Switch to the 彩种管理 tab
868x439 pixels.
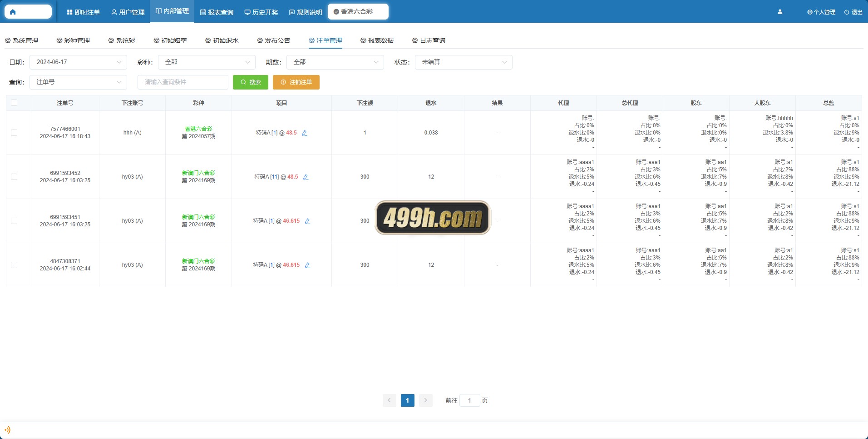[73, 40]
